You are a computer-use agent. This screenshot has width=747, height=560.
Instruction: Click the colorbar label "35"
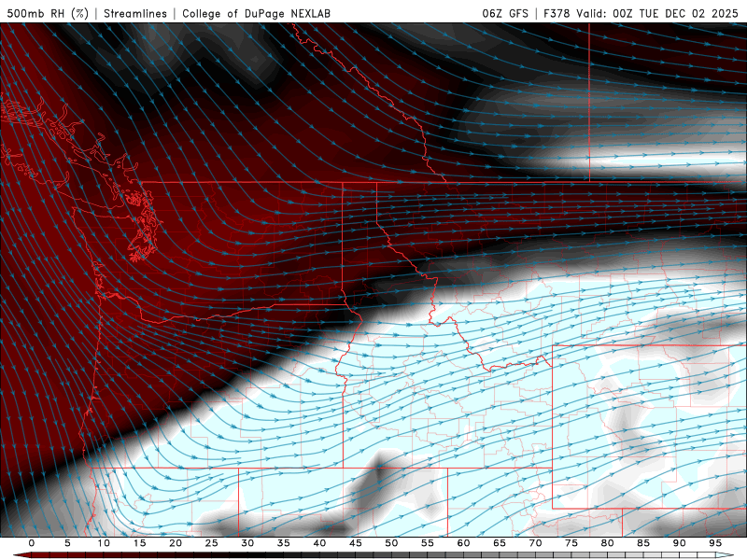coord(284,543)
